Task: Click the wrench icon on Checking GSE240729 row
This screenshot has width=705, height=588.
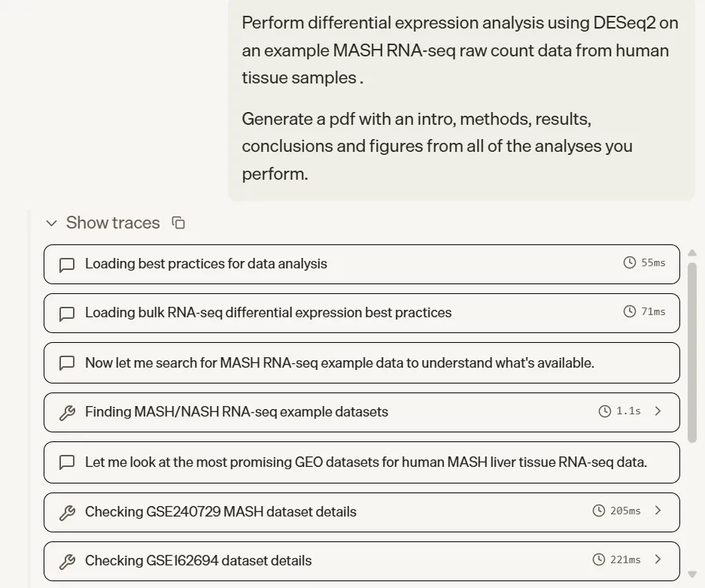Action: tap(67, 513)
